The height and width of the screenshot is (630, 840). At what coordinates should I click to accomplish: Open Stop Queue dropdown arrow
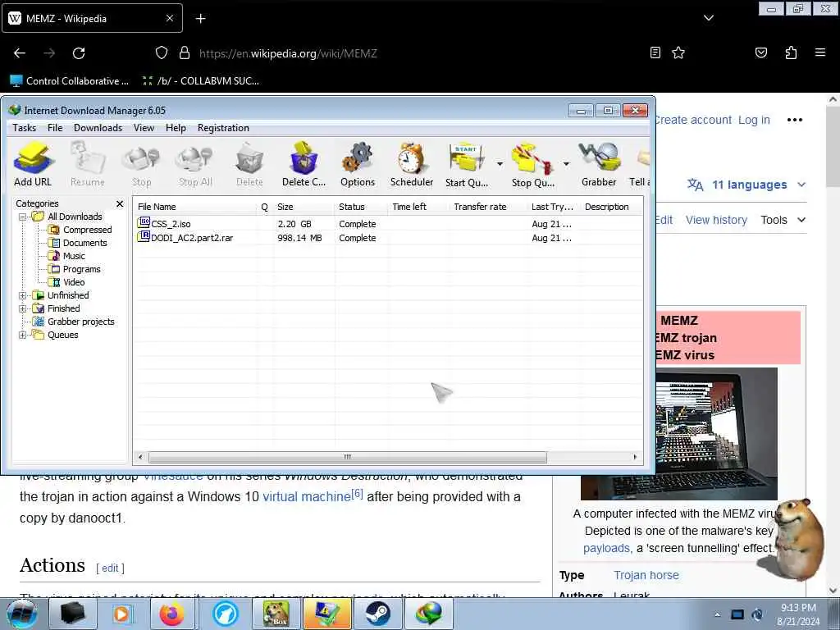click(x=566, y=164)
